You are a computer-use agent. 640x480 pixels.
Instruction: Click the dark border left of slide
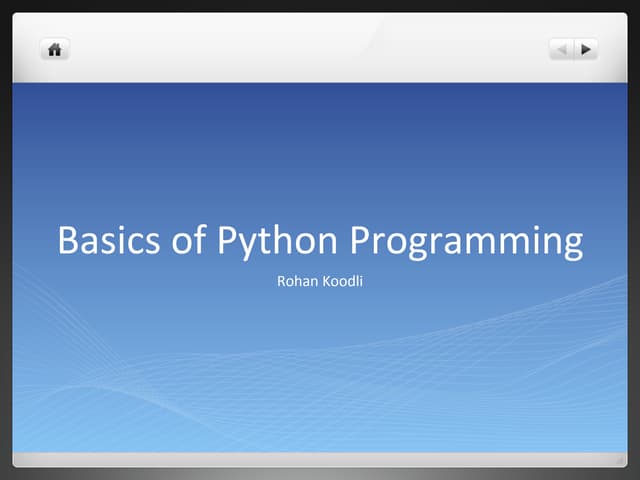pyautogui.click(x=5, y=240)
